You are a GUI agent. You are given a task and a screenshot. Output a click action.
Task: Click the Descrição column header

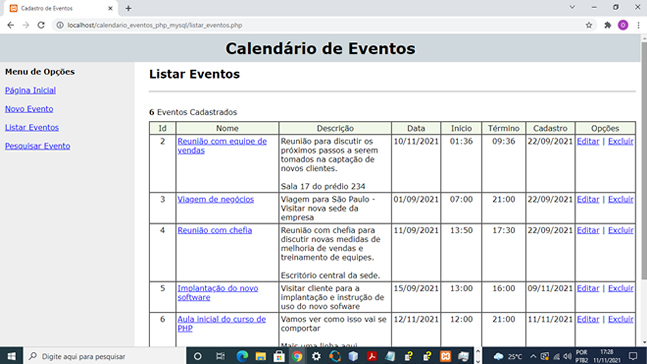(x=335, y=128)
